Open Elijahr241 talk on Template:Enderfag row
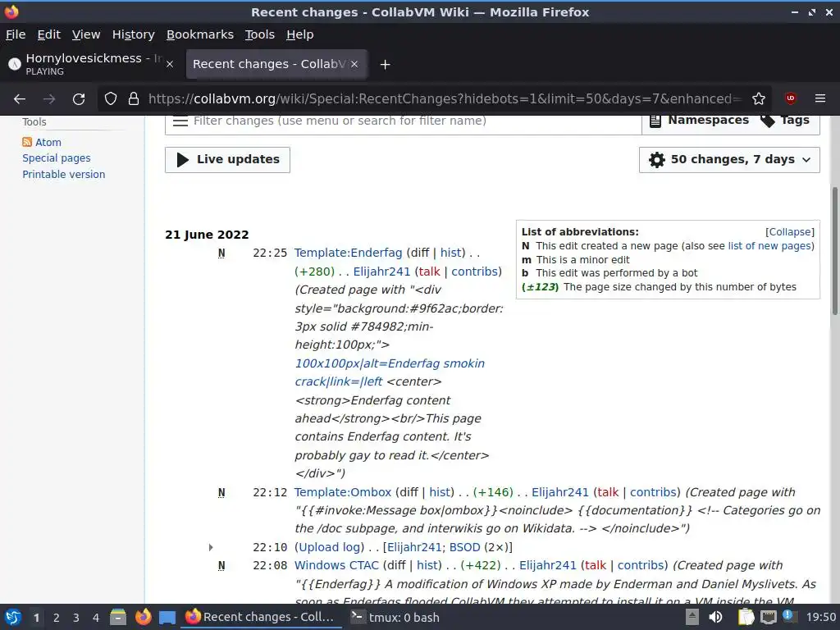The image size is (840, 630). (x=430, y=272)
